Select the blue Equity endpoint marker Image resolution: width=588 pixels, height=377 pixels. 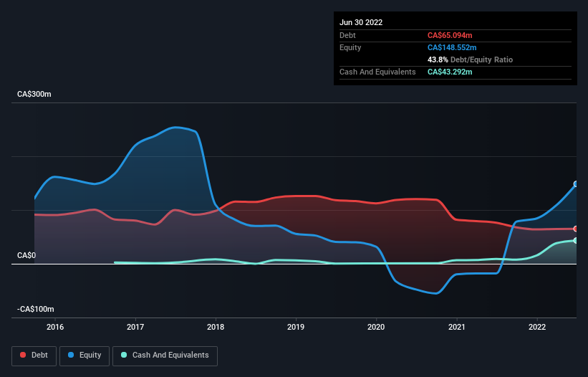pos(576,183)
